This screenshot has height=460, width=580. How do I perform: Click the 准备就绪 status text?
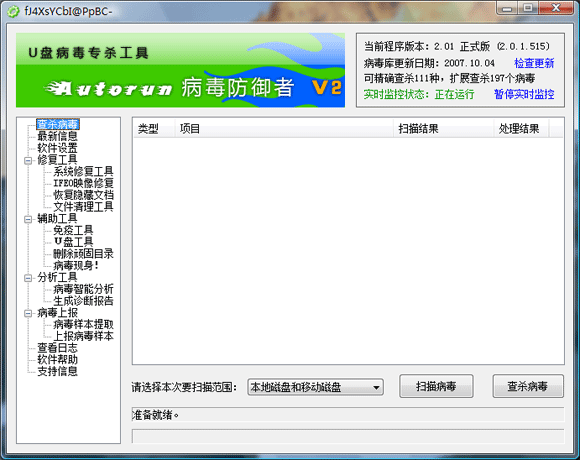pyautogui.click(x=155, y=415)
